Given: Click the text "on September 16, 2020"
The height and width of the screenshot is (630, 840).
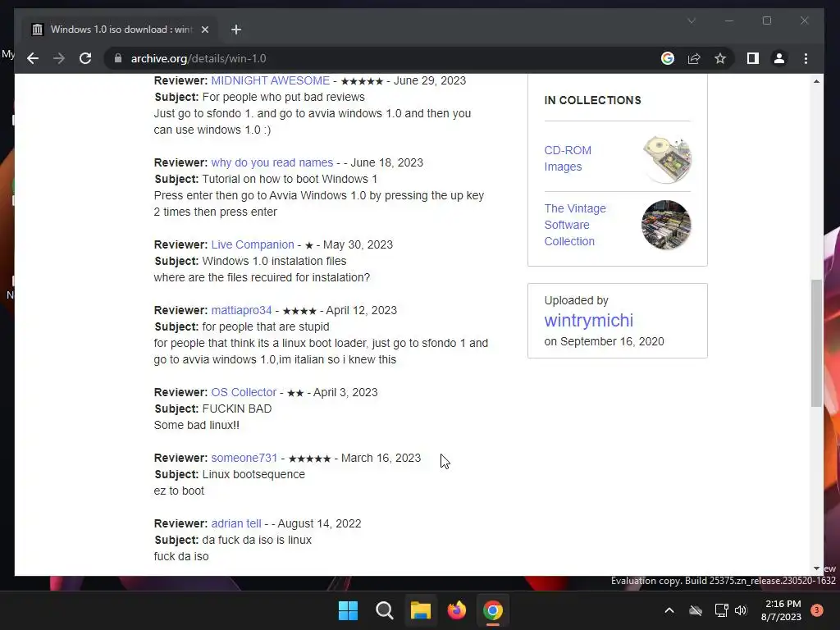Looking at the screenshot, I should click(604, 341).
